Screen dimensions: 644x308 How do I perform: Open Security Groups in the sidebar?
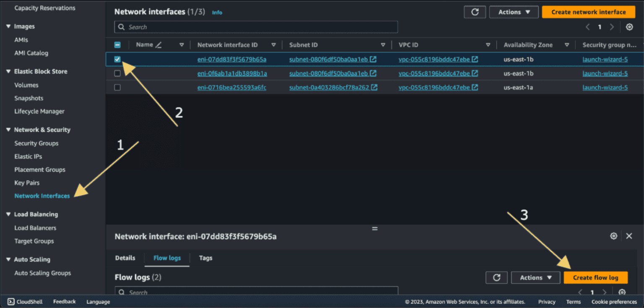click(36, 144)
